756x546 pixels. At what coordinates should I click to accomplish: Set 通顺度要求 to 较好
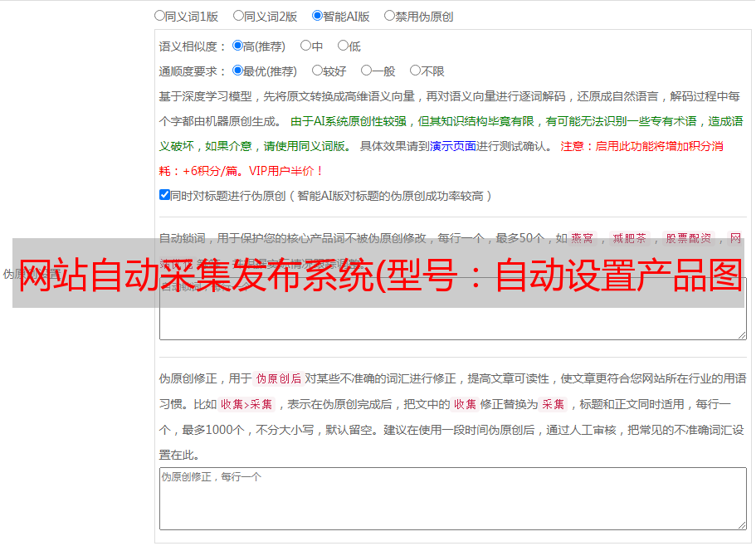pyautogui.click(x=317, y=71)
